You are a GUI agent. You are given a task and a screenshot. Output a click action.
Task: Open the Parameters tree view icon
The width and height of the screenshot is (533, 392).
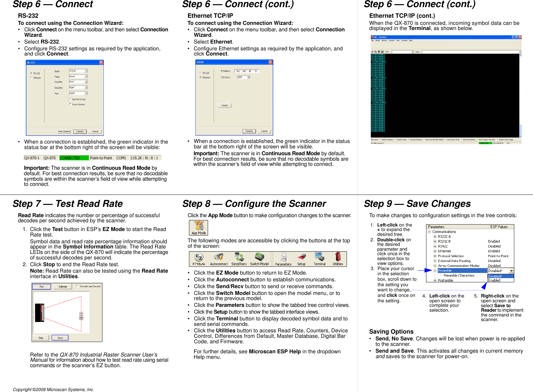pos(283,256)
